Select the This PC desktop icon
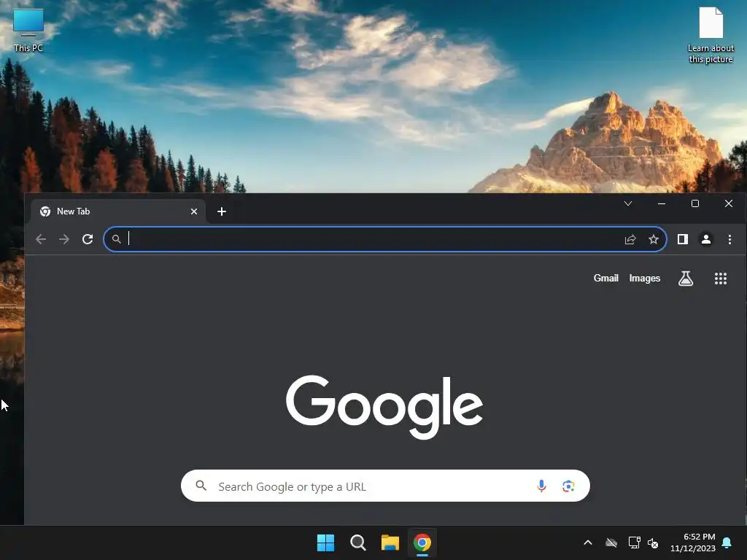Image resolution: width=747 pixels, height=560 pixels. (28, 31)
